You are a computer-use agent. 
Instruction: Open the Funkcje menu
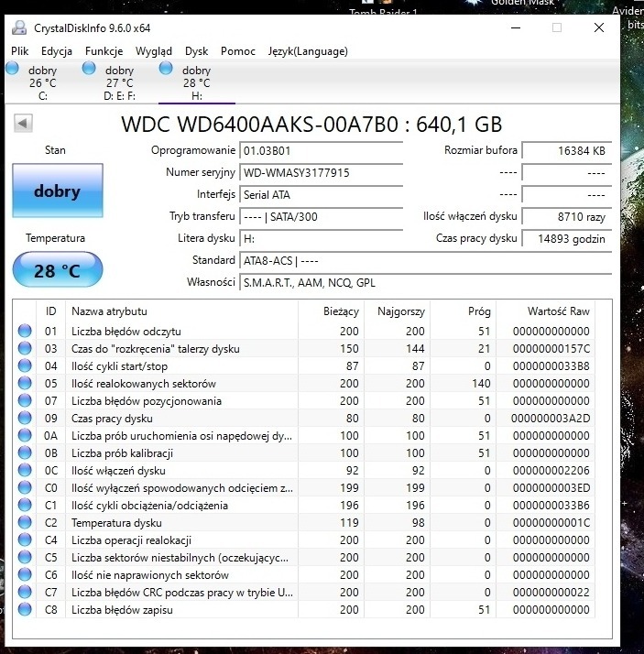pos(104,51)
